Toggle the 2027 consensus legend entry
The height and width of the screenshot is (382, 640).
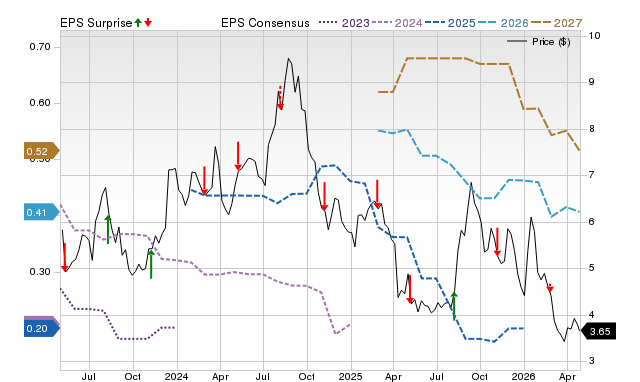[557, 23]
